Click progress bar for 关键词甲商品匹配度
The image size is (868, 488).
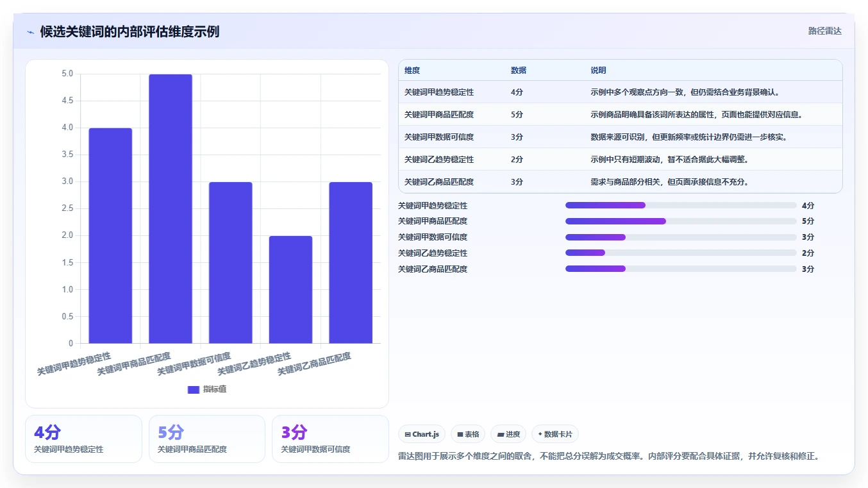click(x=681, y=221)
